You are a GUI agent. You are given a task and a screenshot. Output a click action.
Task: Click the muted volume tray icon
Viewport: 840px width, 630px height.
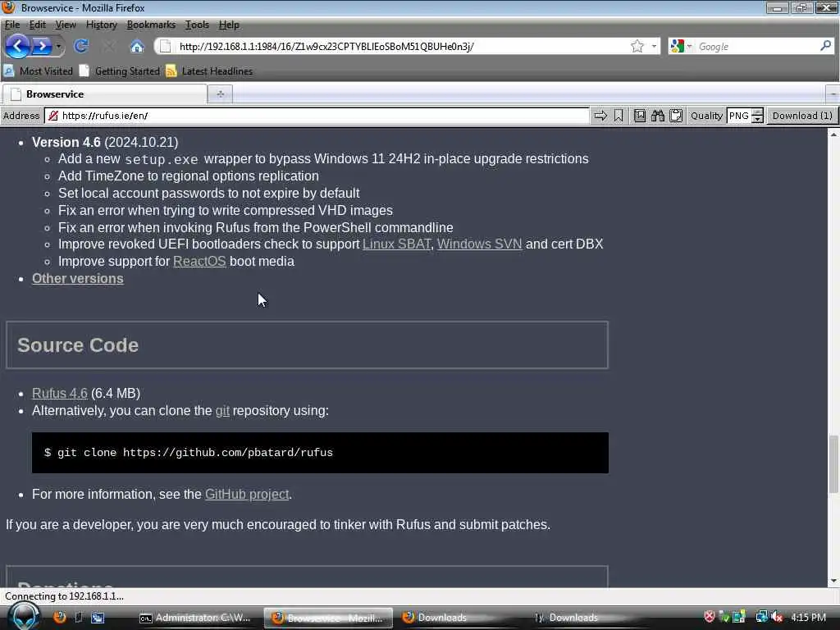(777, 617)
